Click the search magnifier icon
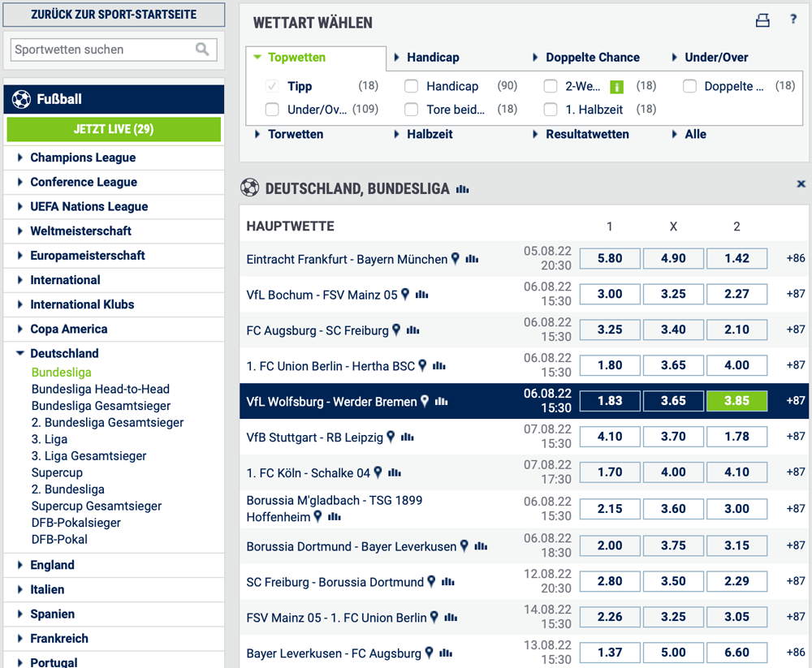This screenshot has height=668, width=812. click(202, 50)
